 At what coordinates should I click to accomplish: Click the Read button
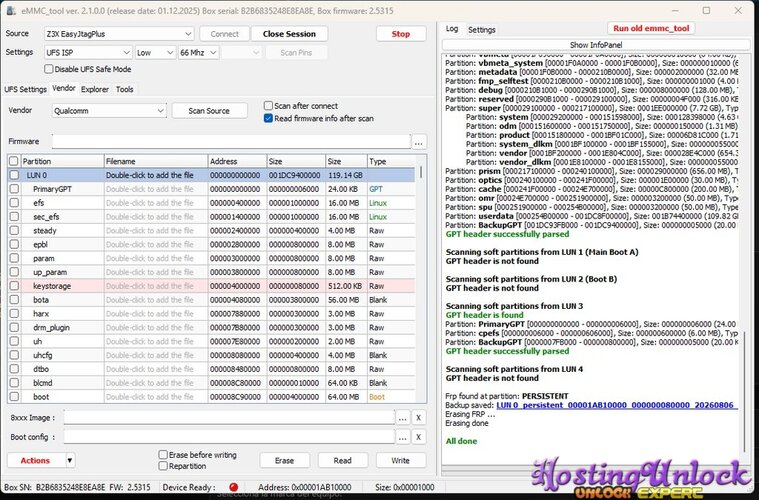tap(343, 460)
